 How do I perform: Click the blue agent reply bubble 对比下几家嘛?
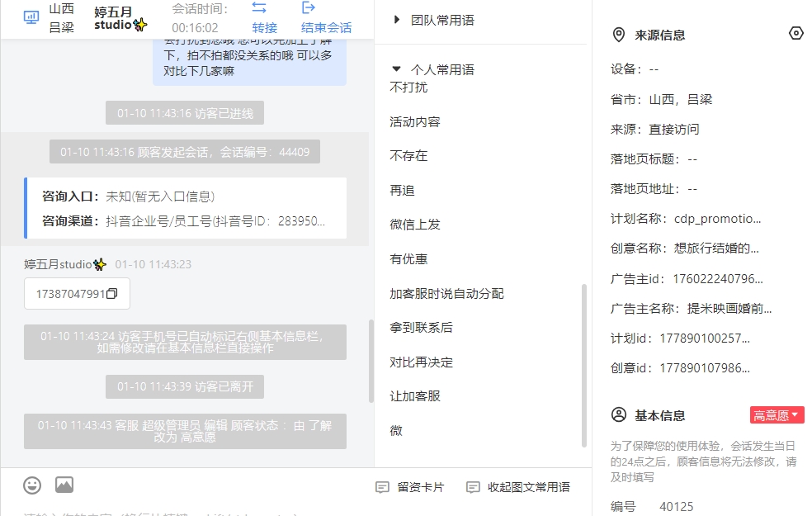click(x=249, y=62)
